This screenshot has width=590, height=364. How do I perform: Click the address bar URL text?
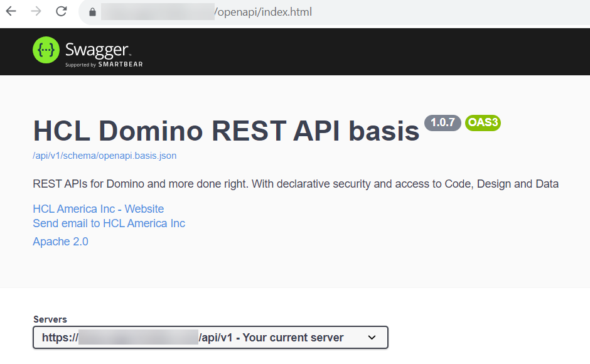(x=263, y=12)
